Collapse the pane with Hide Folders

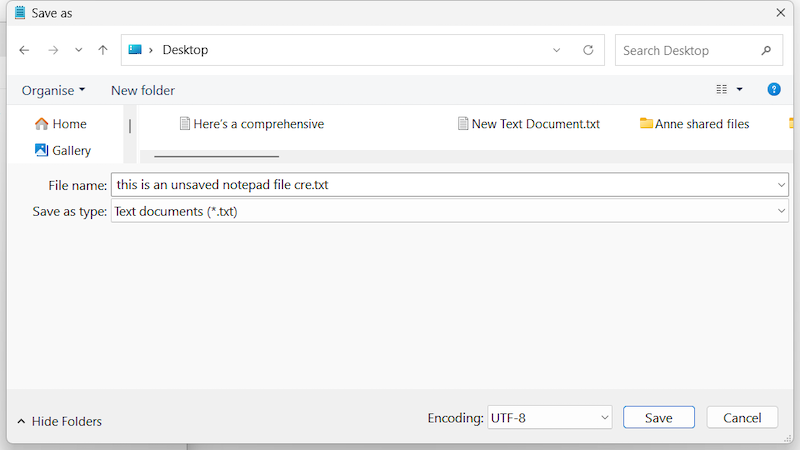(59, 421)
